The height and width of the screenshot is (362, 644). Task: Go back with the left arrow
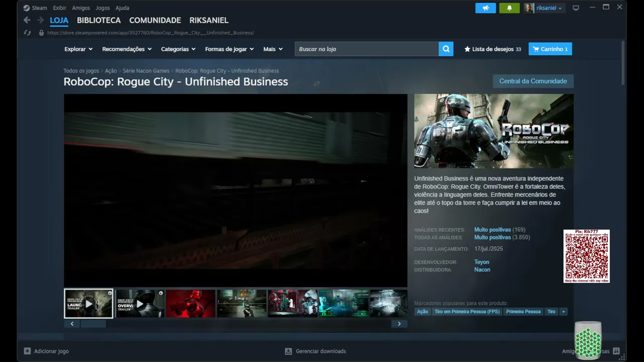point(27,20)
